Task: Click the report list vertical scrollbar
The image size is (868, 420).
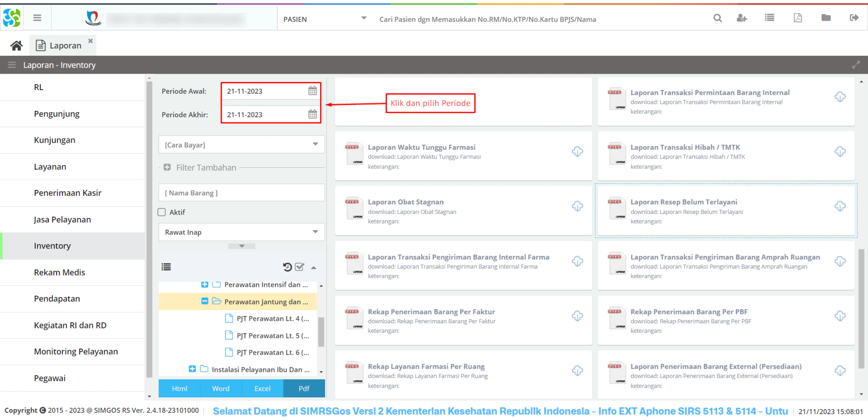Action: point(861,308)
